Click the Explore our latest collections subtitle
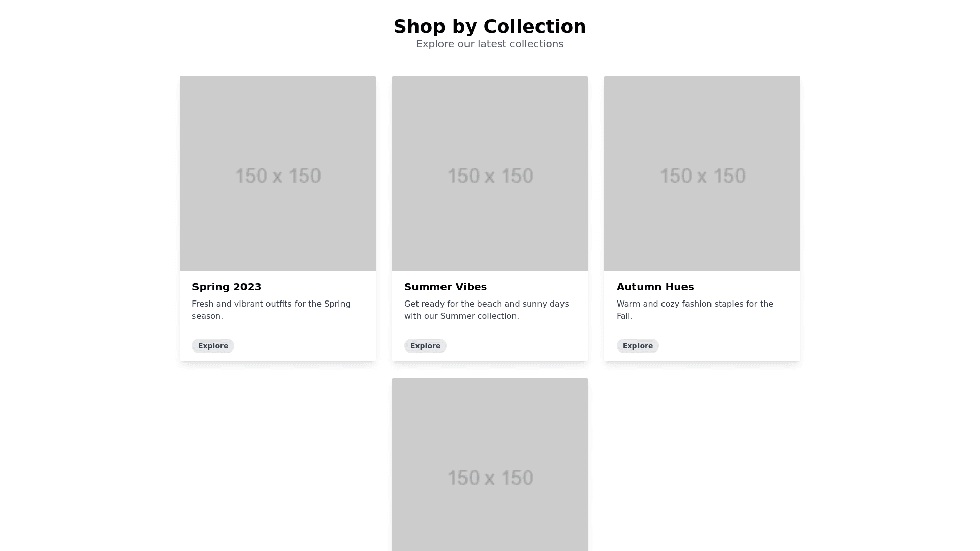 (490, 44)
